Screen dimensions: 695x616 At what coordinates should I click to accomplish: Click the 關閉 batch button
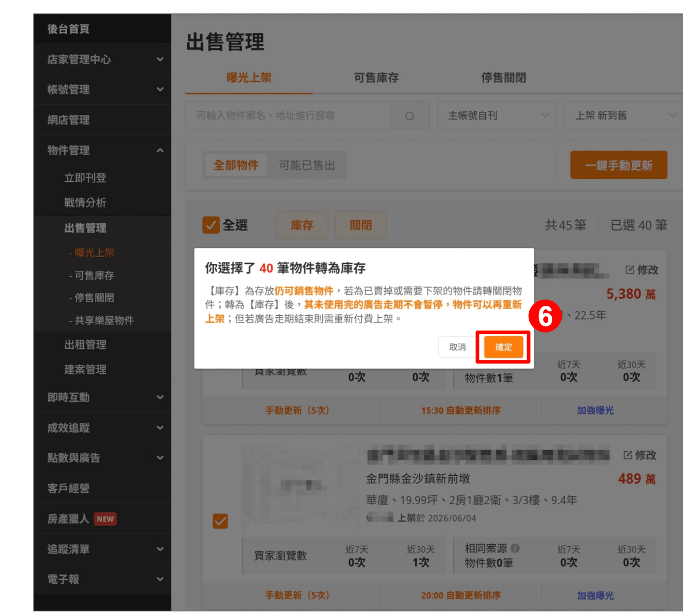point(361,225)
